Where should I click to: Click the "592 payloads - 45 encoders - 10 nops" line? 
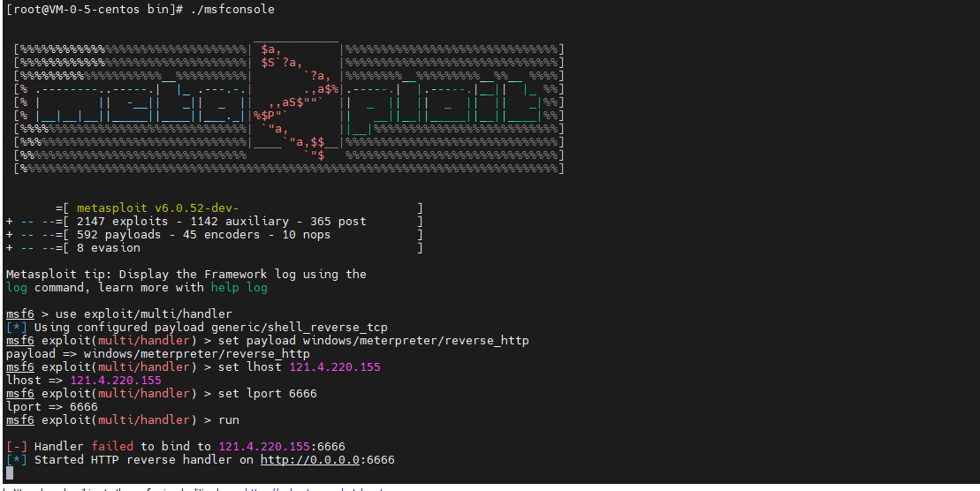point(204,235)
